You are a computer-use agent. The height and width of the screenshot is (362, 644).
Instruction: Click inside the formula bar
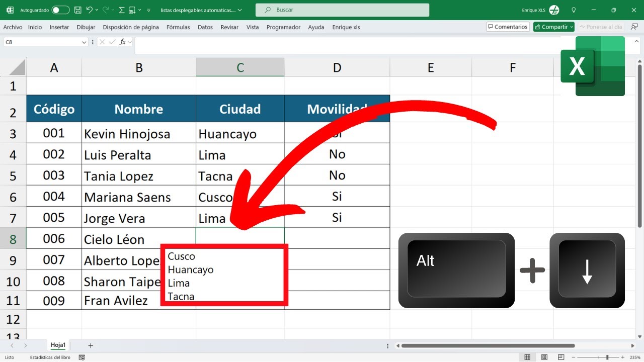click(347, 45)
